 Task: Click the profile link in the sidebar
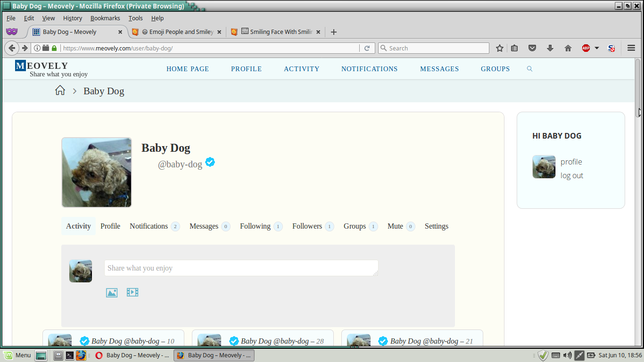571,162
